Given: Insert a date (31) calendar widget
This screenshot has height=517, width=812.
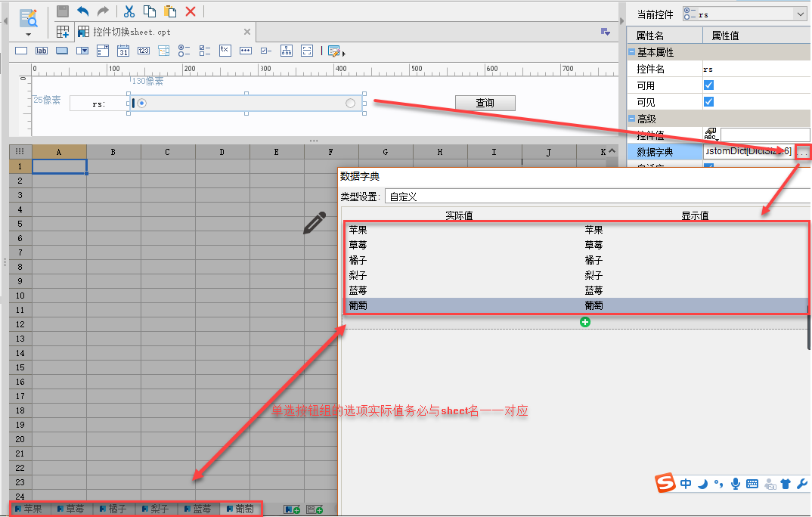Looking at the screenshot, I should tap(123, 51).
